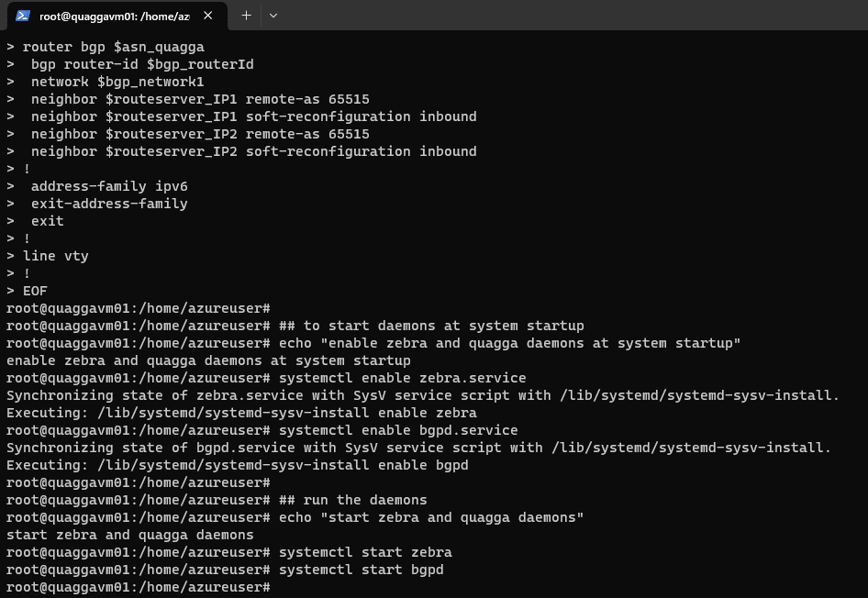
Task: Click 'neighbor $routeserver_IP2 remote-as 65515' line
Action: click(x=200, y=134)
